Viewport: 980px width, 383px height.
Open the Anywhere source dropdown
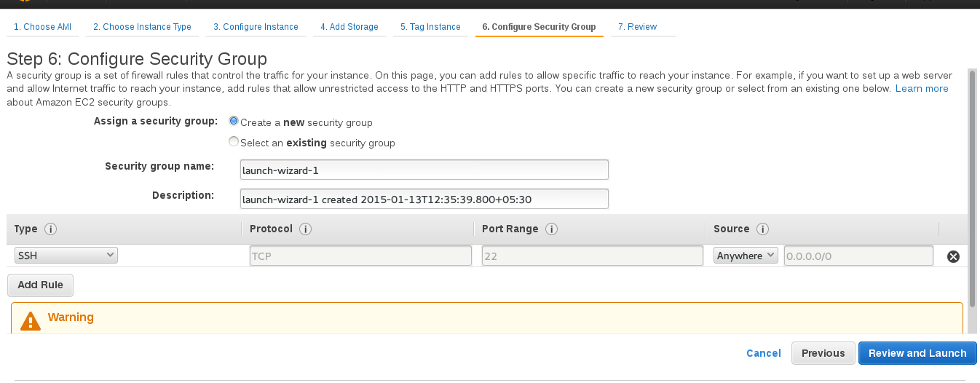[x=746, y=256]
